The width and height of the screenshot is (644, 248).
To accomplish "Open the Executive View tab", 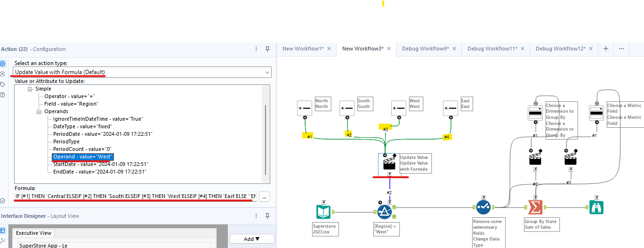I will (x=34, y=233).
